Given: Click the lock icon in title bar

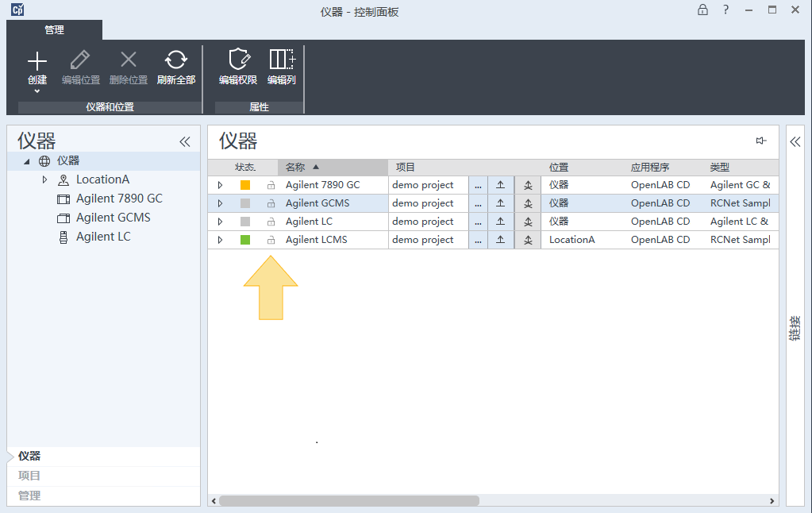Looking at the screenshot, I should coord(702,10).
